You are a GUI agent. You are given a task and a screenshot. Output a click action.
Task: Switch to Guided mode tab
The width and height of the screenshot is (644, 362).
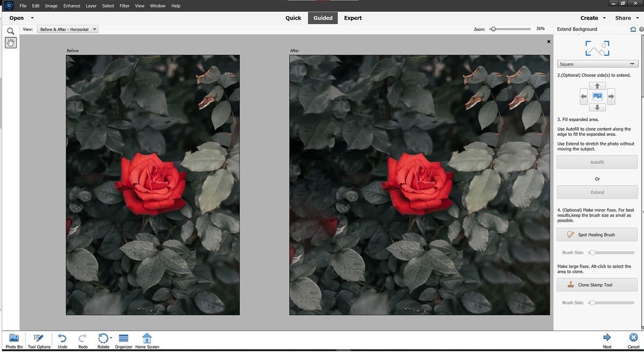click(x=323, y=18)
